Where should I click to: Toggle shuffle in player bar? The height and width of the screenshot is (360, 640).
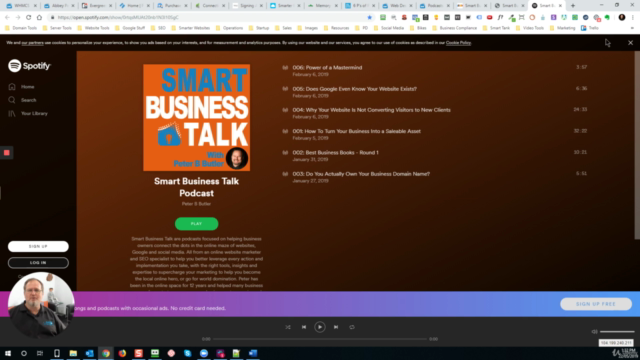point(288,327)
